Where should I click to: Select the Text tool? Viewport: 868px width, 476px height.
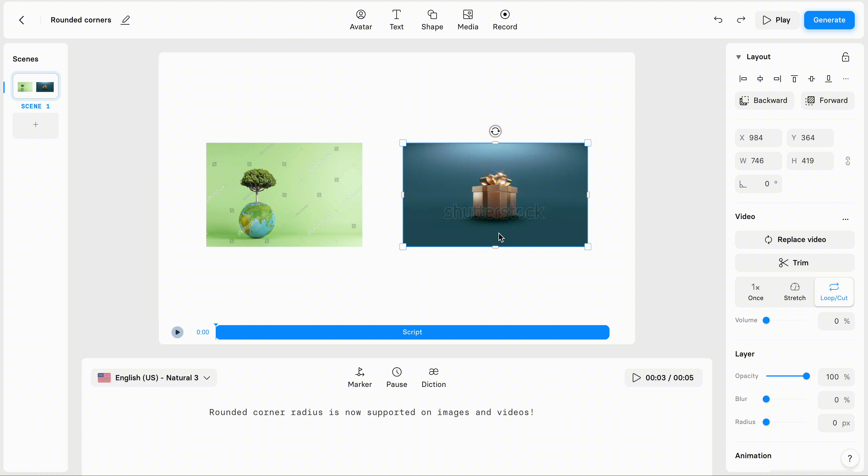(396, 20)
